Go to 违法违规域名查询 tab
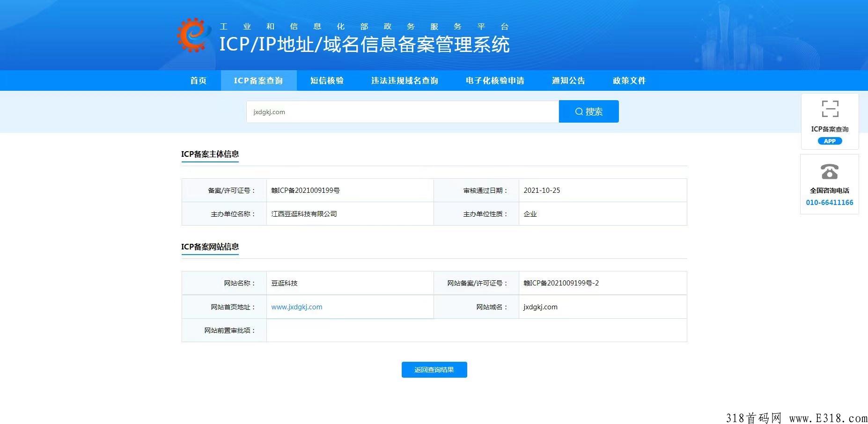Viewport: 868px width, 424px height. click(405, 80)
